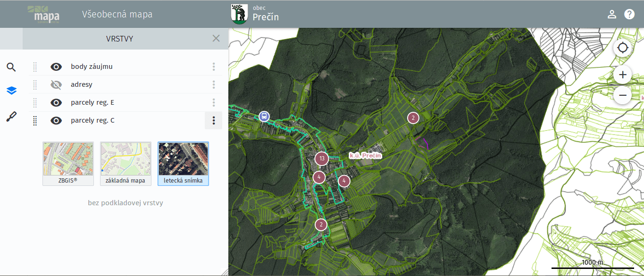This screenshot has height=276, width=644.
Task: Click the mapa logo in header
Action: (43, 14)
